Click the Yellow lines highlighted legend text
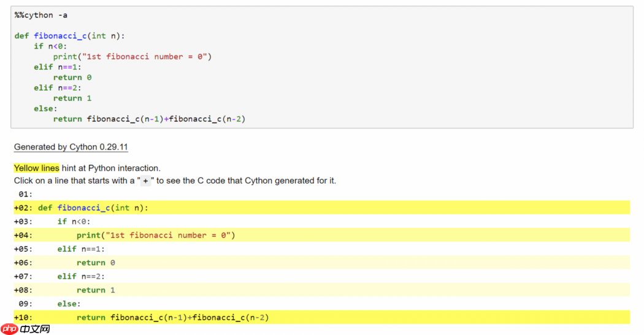 tap(37, 168)
